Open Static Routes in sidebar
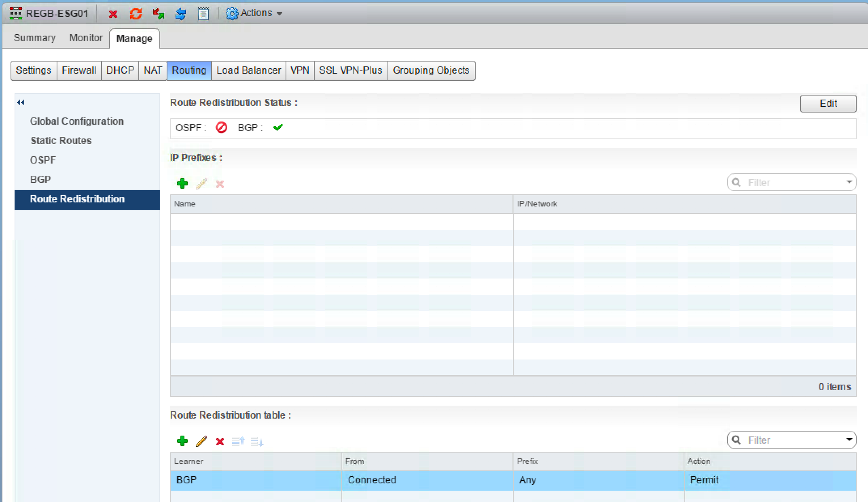This screenshot has height=502, width=868. 61,140
